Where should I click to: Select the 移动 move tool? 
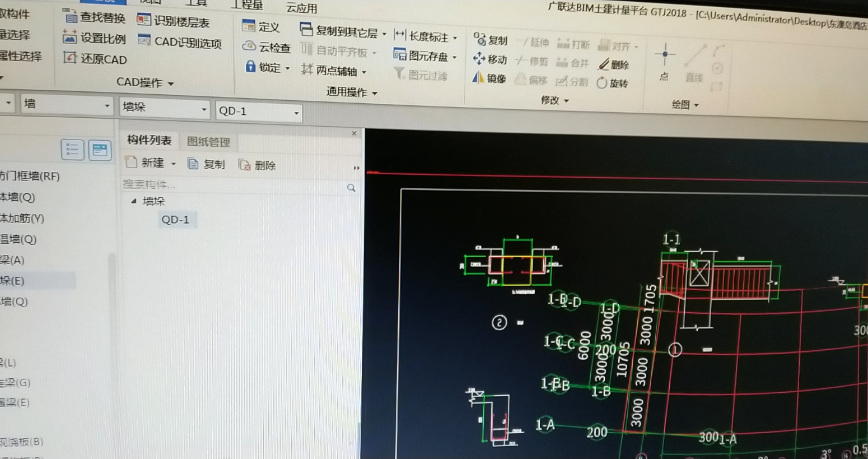tap(490, 59)
